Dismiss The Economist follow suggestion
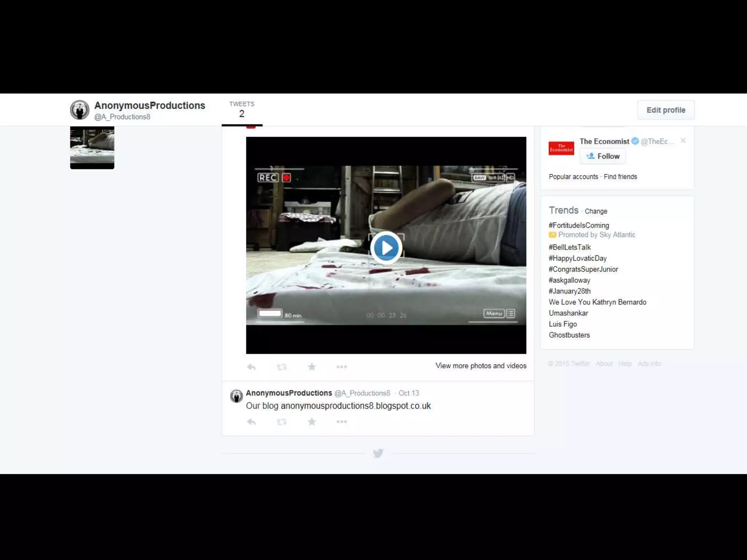Screen dimensions: 747x560 pyautogui.click(x=683, y=141)
